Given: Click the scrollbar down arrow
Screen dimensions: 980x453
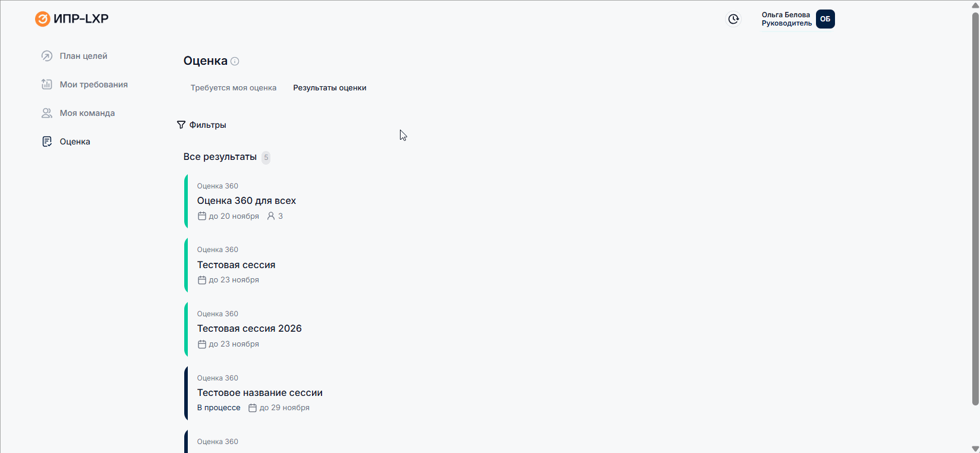Looking at the screenshot, I should point(975,448).
